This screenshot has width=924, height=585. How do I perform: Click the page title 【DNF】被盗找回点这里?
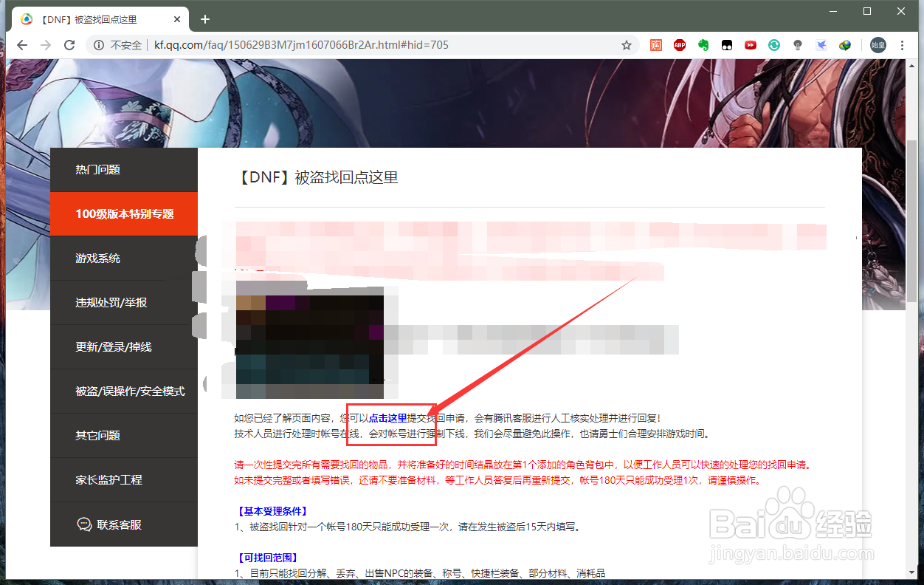pyautogui.click(x=317, y=177)
